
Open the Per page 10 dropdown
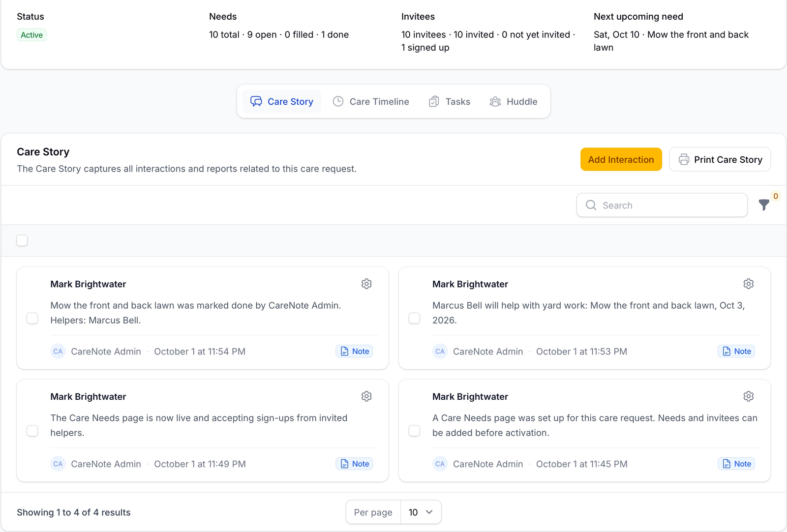(x=421, y=512)
